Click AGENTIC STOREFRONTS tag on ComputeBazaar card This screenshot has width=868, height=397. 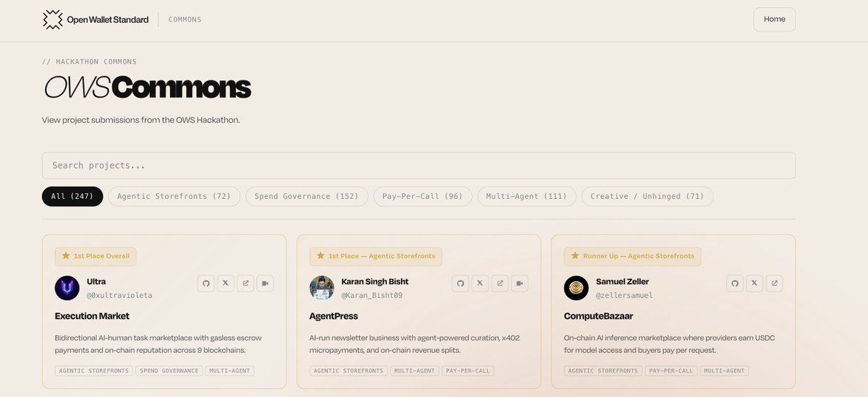tap(603, 371)
